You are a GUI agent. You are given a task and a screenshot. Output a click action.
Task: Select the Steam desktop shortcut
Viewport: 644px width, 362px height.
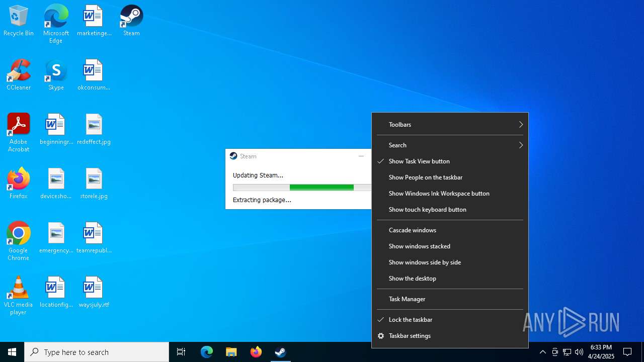point(131,21)
